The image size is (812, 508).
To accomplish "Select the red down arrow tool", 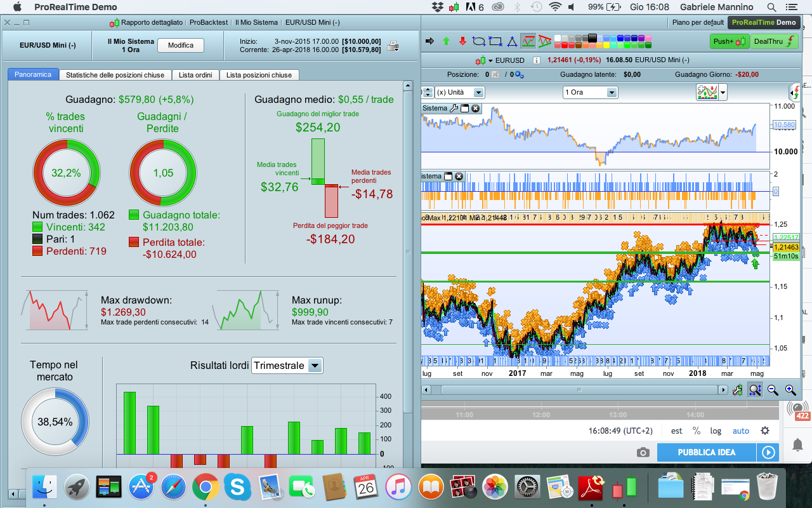I will click(x=462, y=41).
